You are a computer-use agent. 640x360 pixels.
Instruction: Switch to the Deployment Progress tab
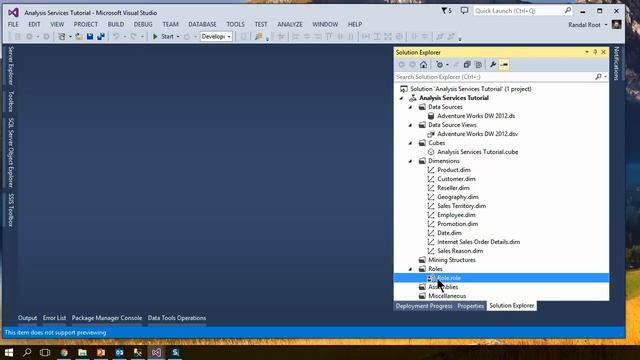point(424,306)
